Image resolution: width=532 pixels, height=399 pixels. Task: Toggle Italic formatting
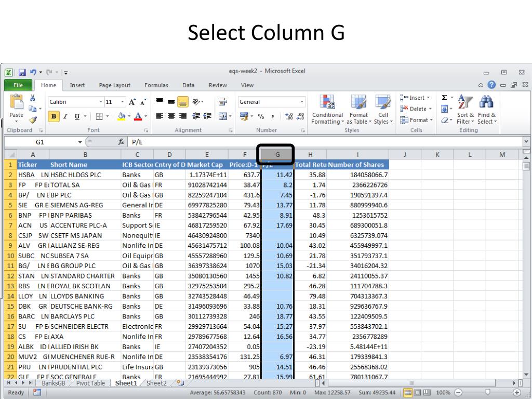(65, 116)
